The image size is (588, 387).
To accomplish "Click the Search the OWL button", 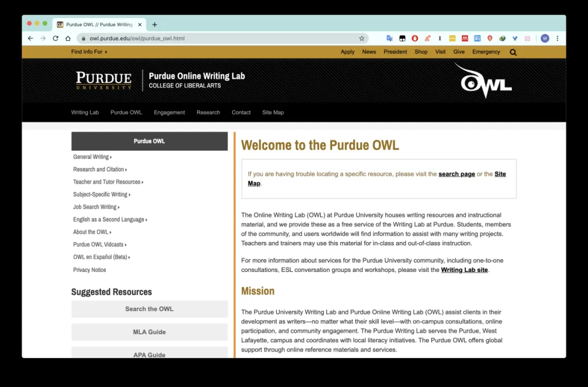I will 150,309.
